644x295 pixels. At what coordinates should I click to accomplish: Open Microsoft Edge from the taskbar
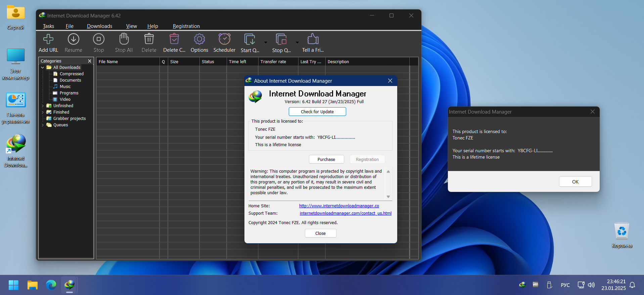[51, 285]
